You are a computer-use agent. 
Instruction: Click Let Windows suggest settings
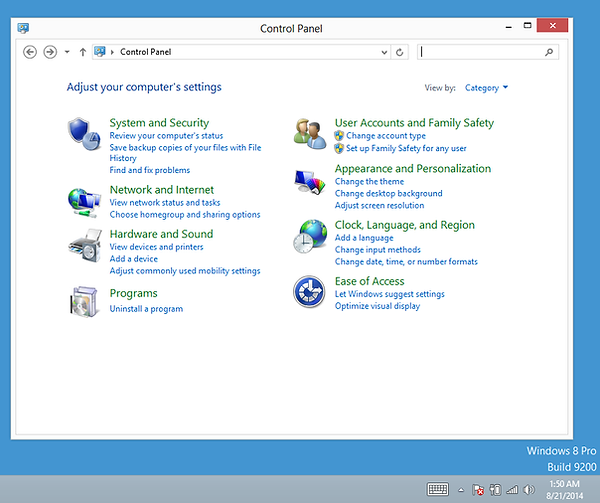click(x=390, y=294)
